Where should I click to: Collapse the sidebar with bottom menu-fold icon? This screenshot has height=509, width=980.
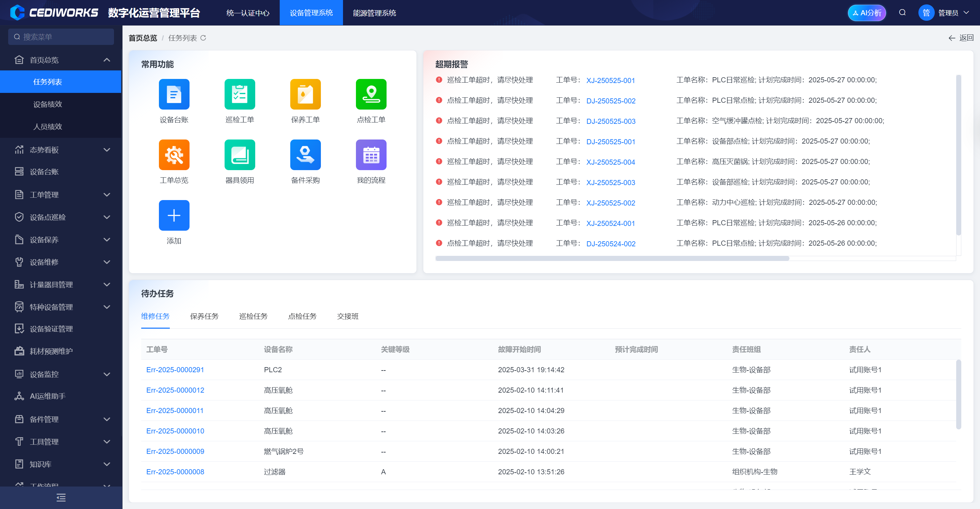61,497
